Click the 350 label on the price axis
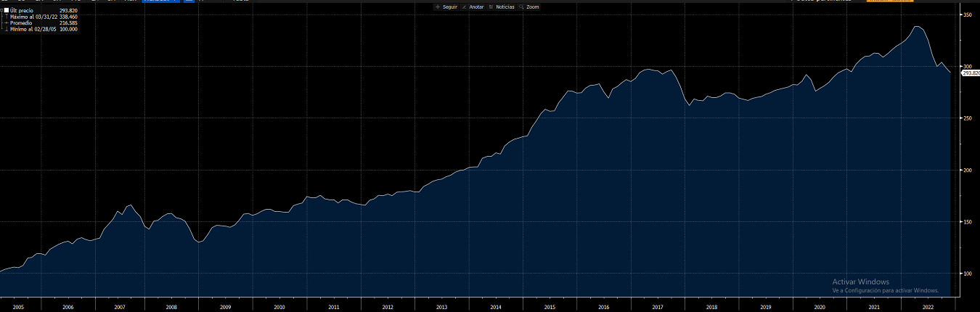This screenshot has width=980, height=312. click(966, 15)
